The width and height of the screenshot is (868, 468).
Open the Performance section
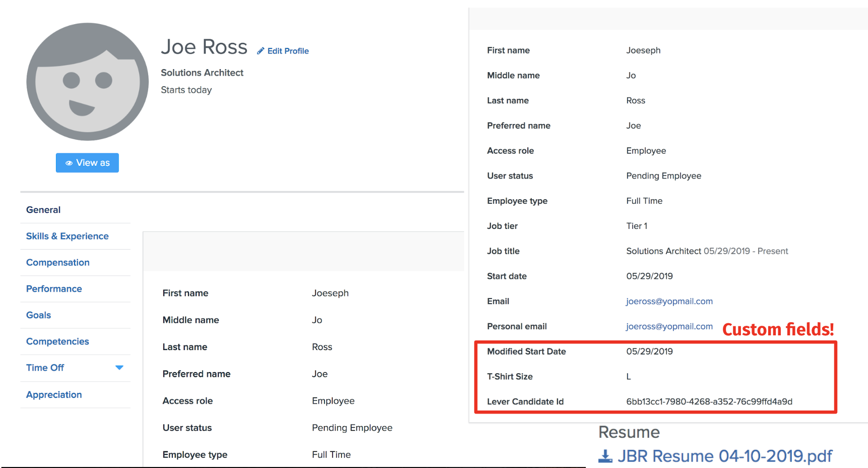[x=53, y=288]
